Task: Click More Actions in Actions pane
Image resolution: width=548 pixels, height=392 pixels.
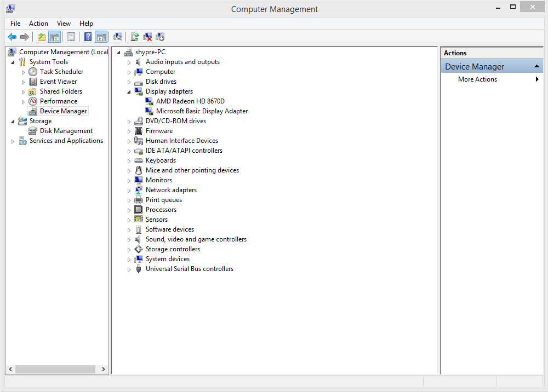Action: tap(477, 79)
